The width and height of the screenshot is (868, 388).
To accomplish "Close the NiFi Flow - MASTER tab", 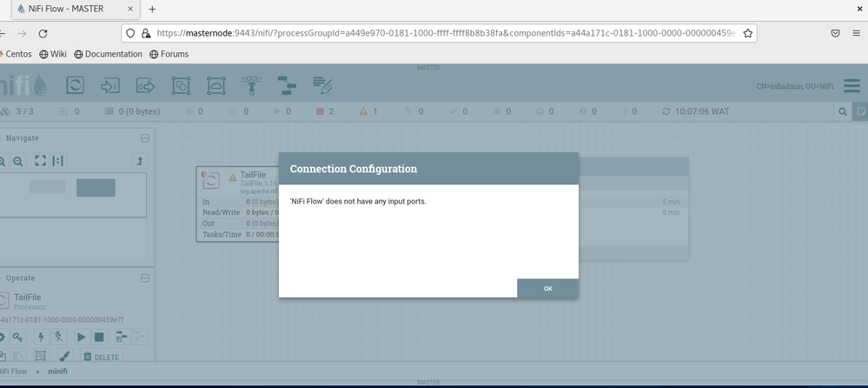I will [x=131, y=9].
